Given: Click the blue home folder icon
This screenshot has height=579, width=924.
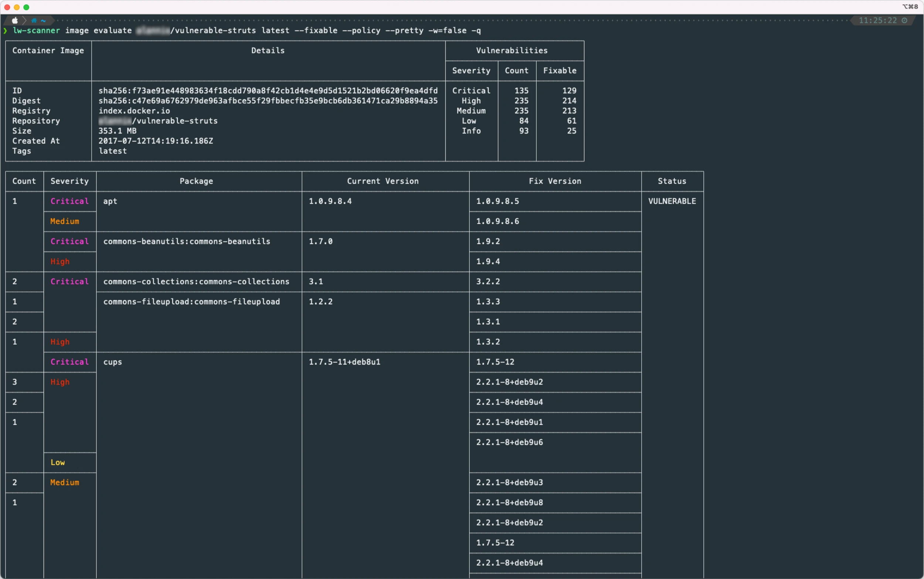Looking at the screenshot, I should [34, 20].
